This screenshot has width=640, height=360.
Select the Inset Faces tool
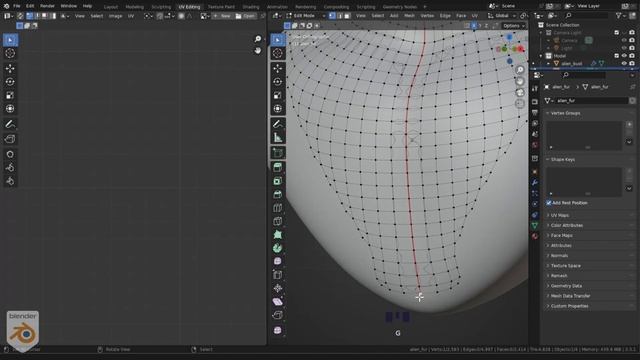click(x=278, y=181)
